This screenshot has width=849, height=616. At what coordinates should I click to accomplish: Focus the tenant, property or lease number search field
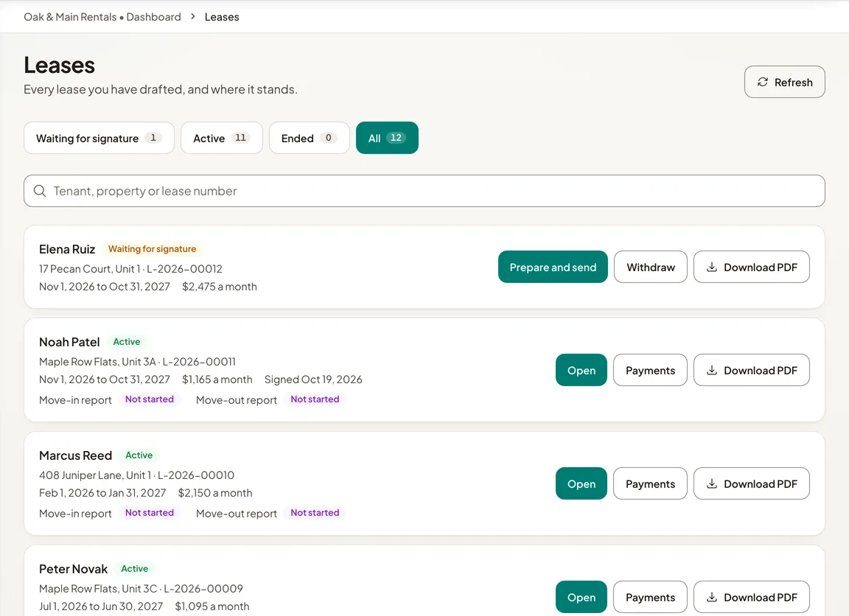point(424,191)
